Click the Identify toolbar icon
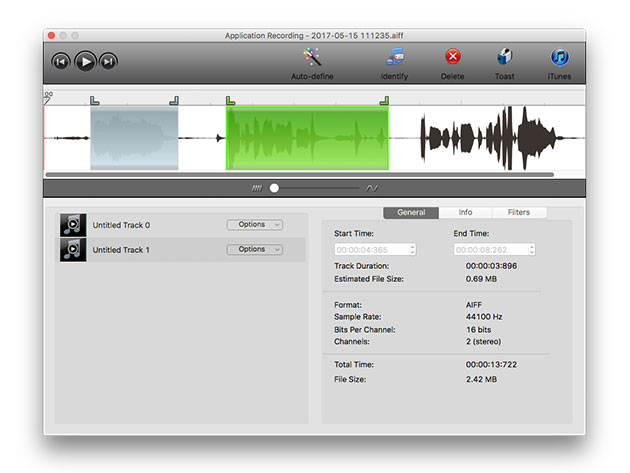 tap(394, 64)
